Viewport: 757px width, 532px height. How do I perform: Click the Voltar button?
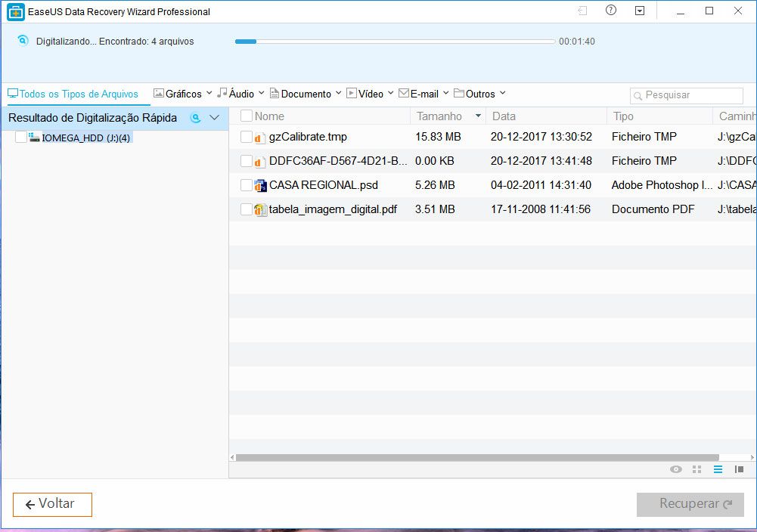tap(52, 504)
